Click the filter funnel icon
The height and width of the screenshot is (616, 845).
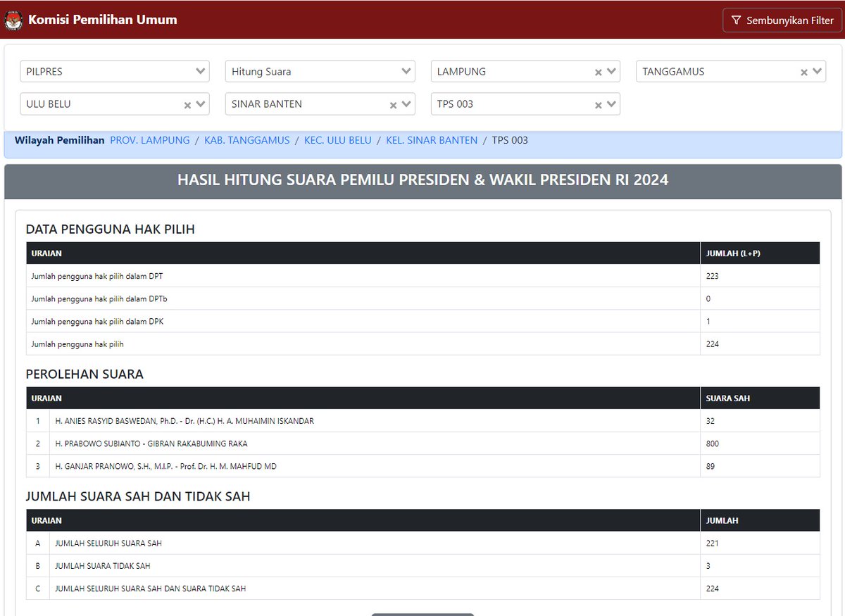737,20
